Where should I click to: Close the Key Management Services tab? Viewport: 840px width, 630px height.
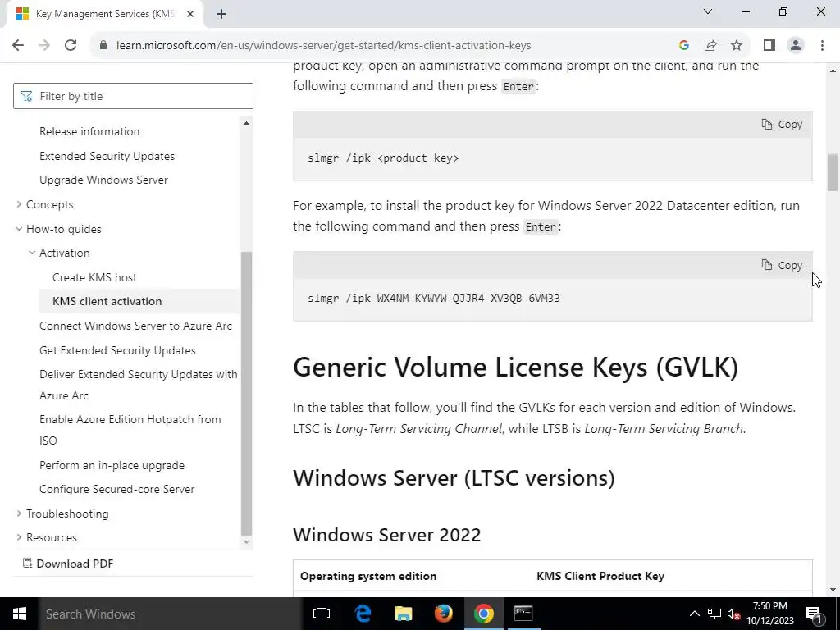190,14
